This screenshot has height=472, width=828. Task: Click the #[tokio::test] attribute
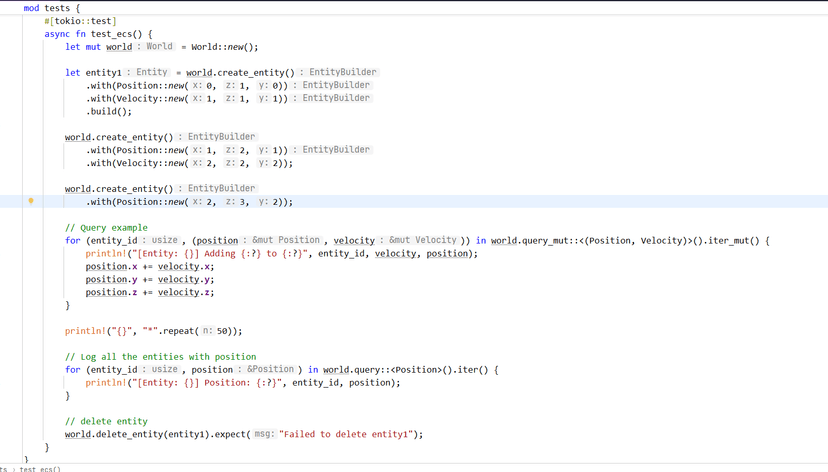coord(80,21)
